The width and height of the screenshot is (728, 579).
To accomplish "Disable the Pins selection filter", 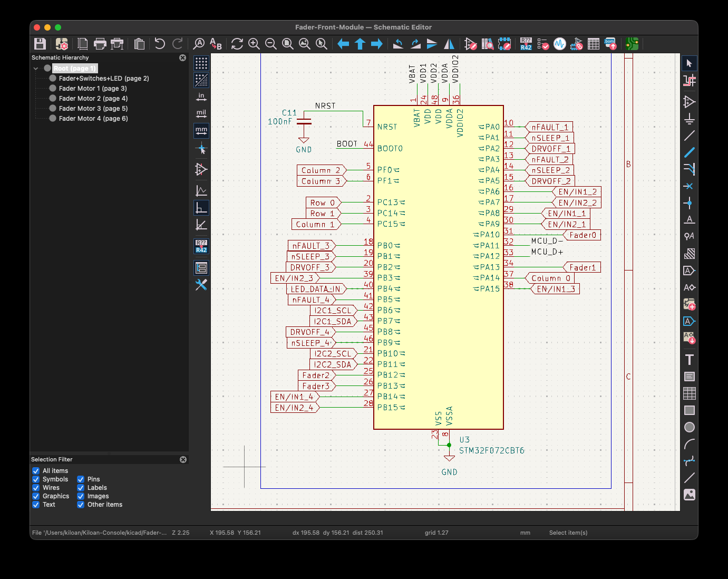I will [81, 479].
